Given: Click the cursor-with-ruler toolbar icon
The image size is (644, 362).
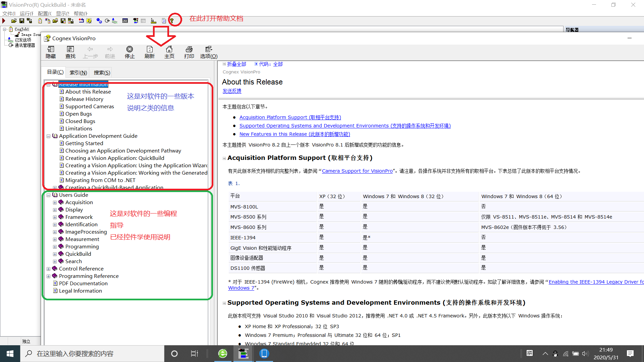Looking at the screenshot, I should pos(153,21).
